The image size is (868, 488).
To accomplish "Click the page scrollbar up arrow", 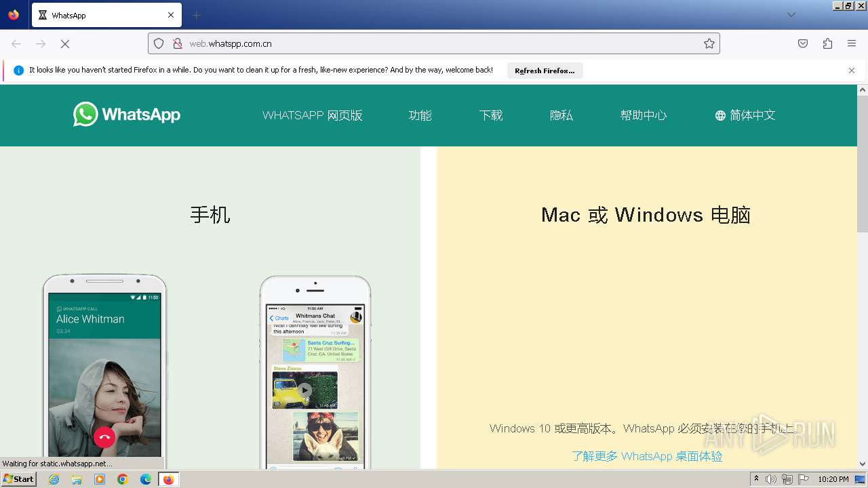I will coord(863,89).
